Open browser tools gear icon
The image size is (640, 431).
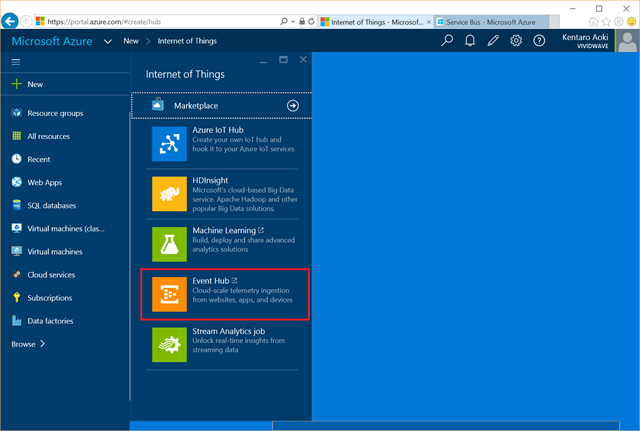tap(619, 22)
